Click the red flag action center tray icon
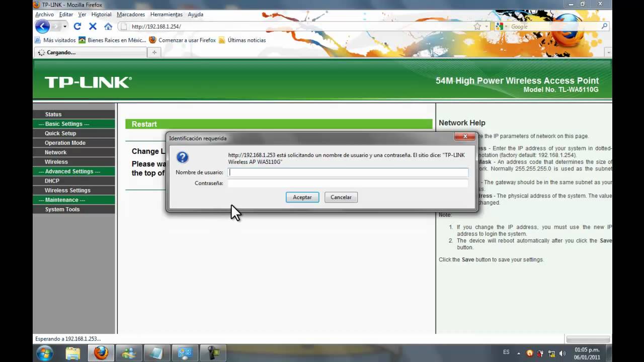The width and height of the screenshot is (644, 362). [540, 353]
